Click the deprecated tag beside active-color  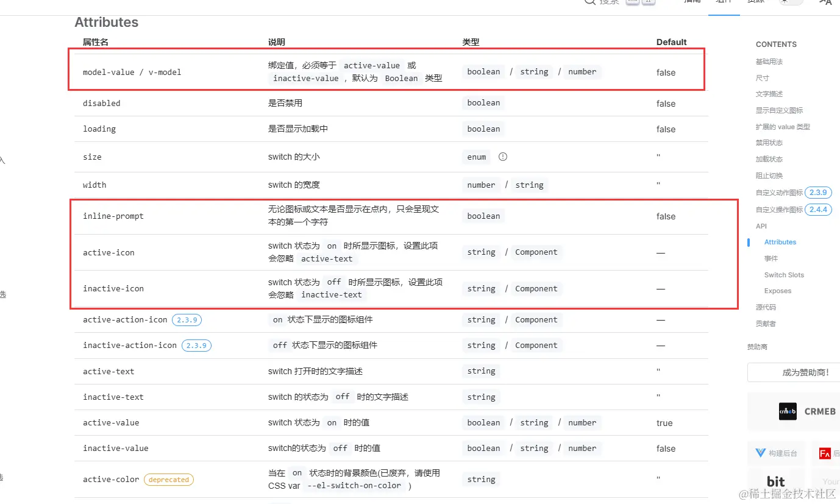(x=169, y=480)
